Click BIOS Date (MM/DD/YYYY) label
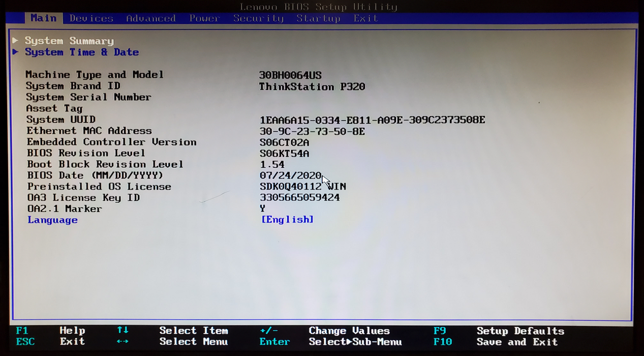This screenshot has height=356, width=644. pyautogui.click(x=95, y=175)
